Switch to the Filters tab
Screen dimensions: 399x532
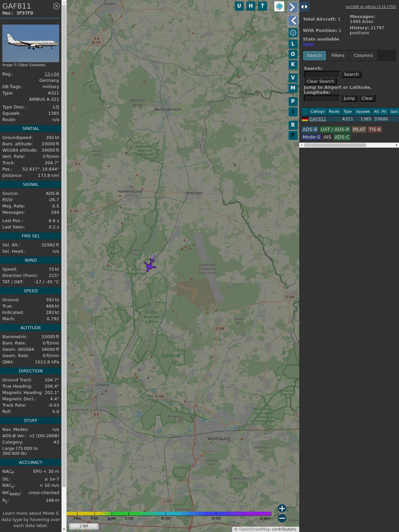[x=337, y=56]
